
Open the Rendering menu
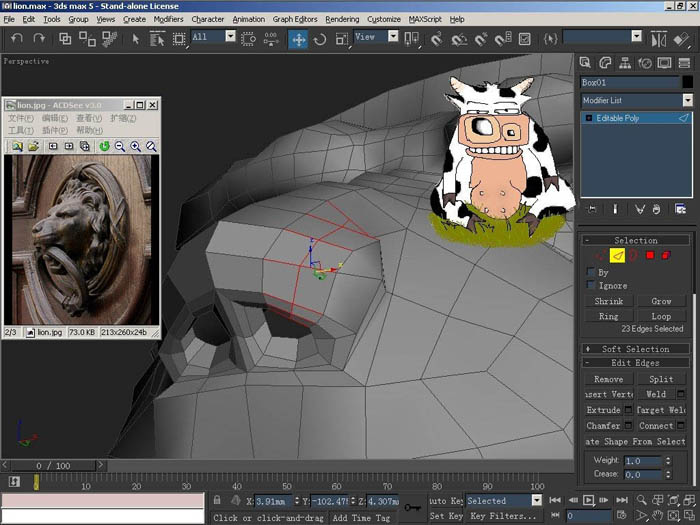[x=342, y=19]
